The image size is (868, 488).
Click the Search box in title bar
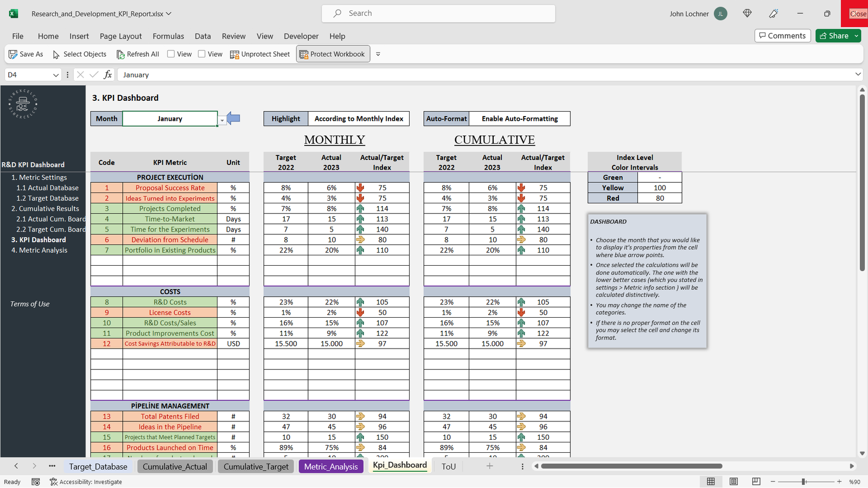(x=438, y=14)
